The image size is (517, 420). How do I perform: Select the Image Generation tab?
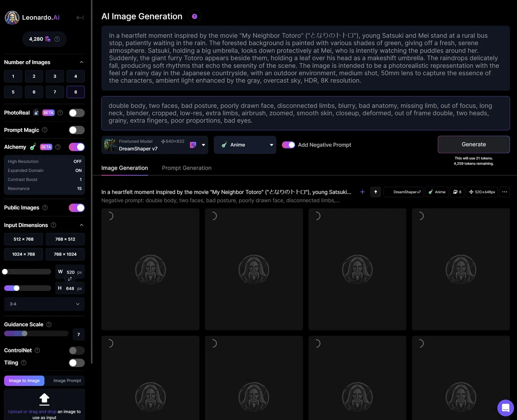coord(125,168)
